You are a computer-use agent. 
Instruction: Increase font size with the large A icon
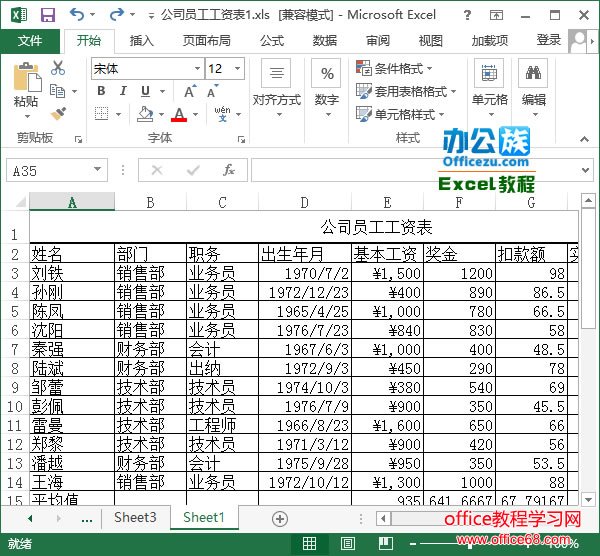click(x=190, y=91)
